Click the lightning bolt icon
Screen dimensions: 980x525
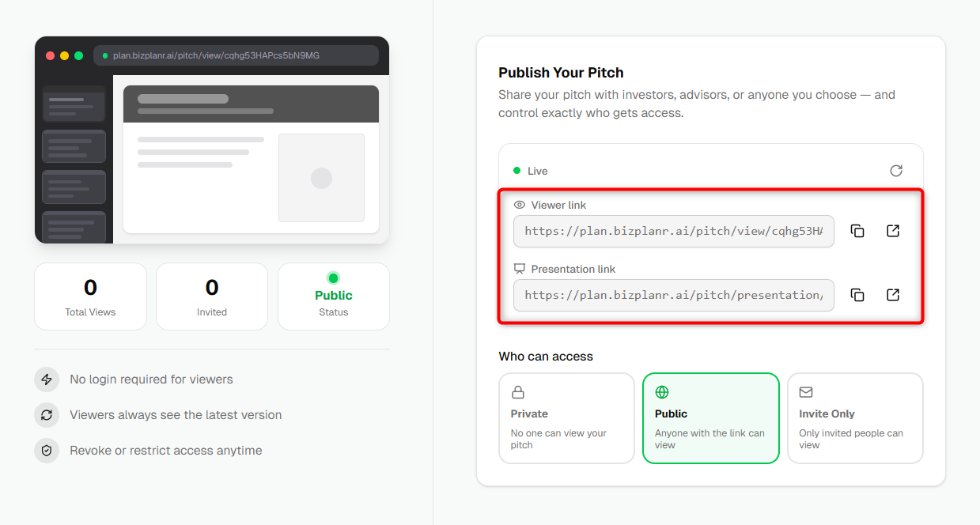(x=47, y=380)
